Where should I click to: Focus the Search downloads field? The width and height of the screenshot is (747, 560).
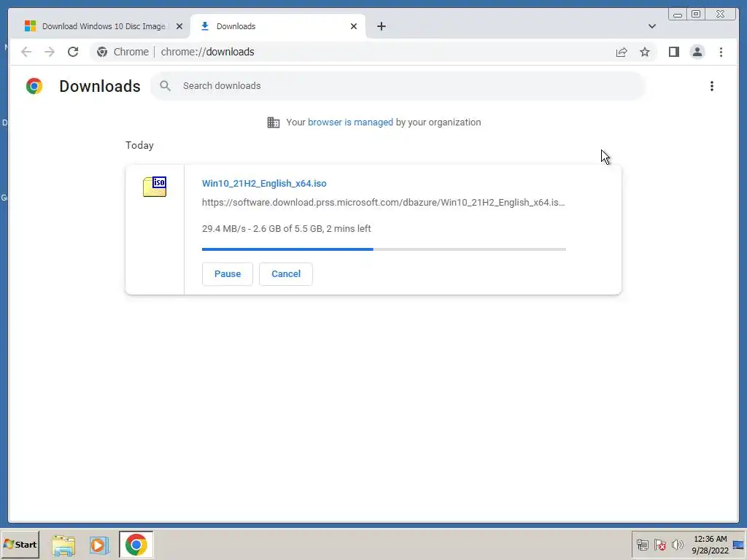pyautogui.click(x=398, y=86)
